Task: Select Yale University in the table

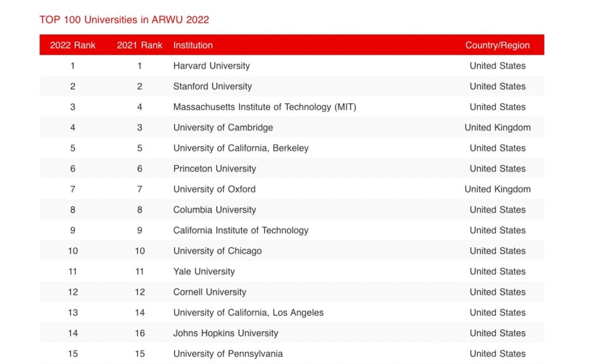Action: 204,272
